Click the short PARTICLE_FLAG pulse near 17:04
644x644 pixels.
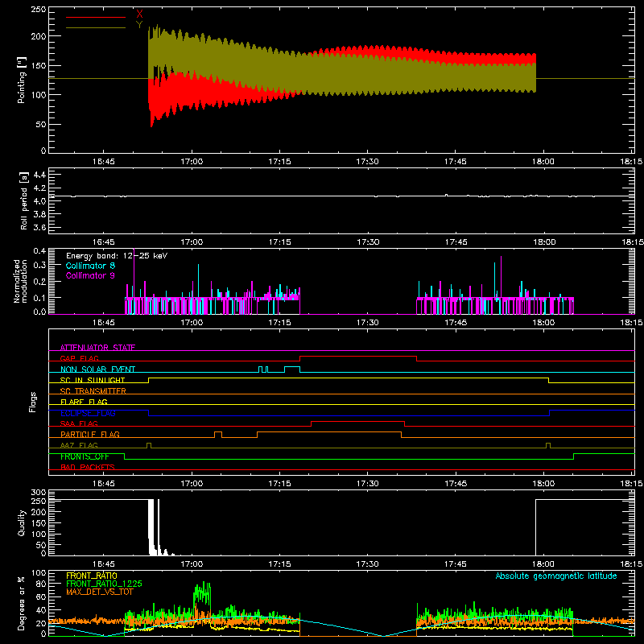(x=218, y=432)
